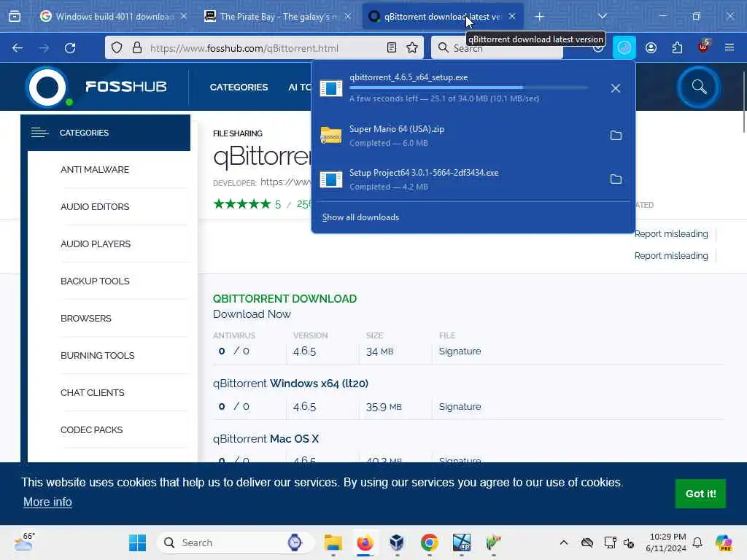The width and height of the screenshot is (747, 560).
Task: Bookmark this page with star icon
Action: [x=412, y=48]
